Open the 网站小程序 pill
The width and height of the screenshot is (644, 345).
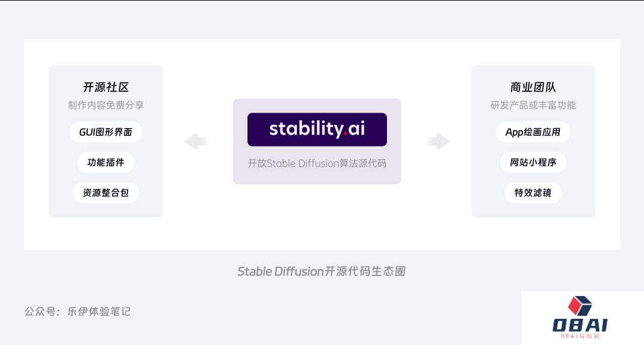[x=533, y=162]
